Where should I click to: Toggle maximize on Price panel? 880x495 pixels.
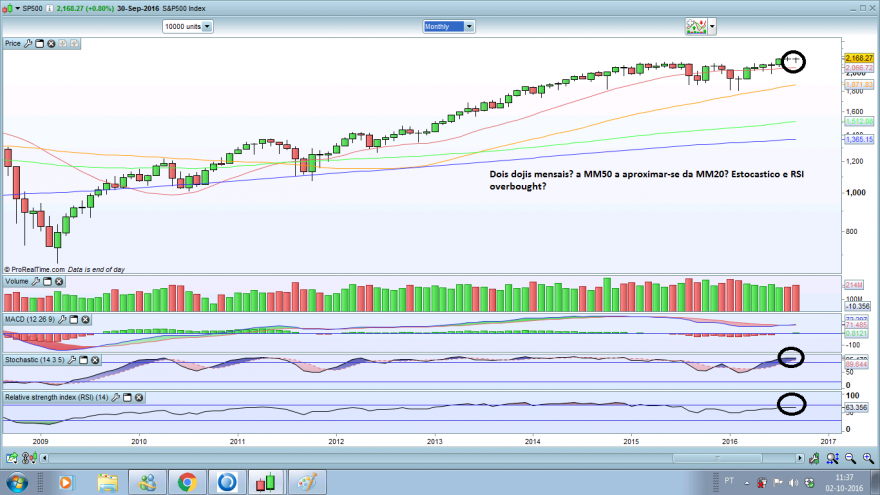[x=39, y=43]
